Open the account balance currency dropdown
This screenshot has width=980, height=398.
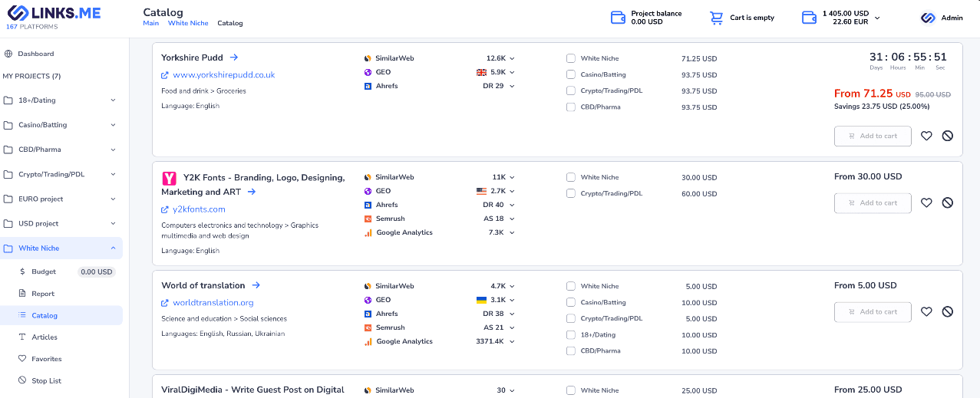point(877,18)
